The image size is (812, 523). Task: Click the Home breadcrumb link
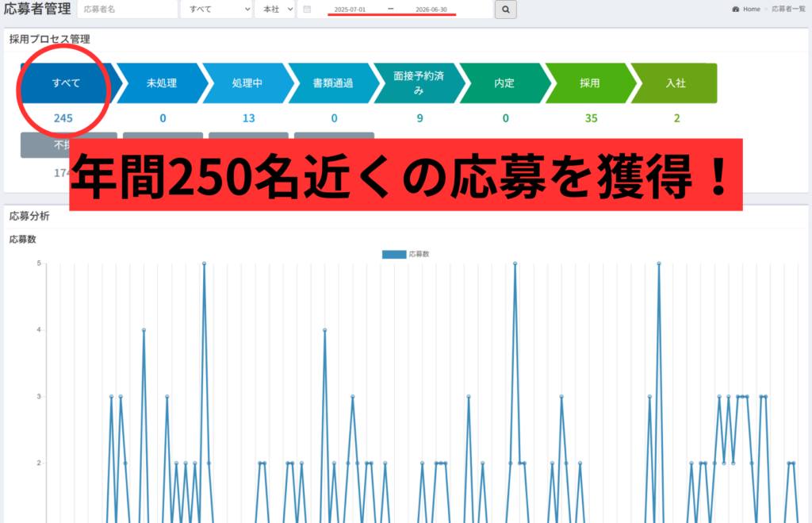(x=752, y=10)
